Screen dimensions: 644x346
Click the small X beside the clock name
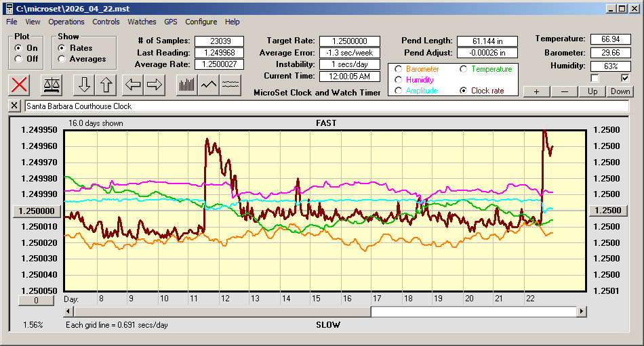click(15, 106)
